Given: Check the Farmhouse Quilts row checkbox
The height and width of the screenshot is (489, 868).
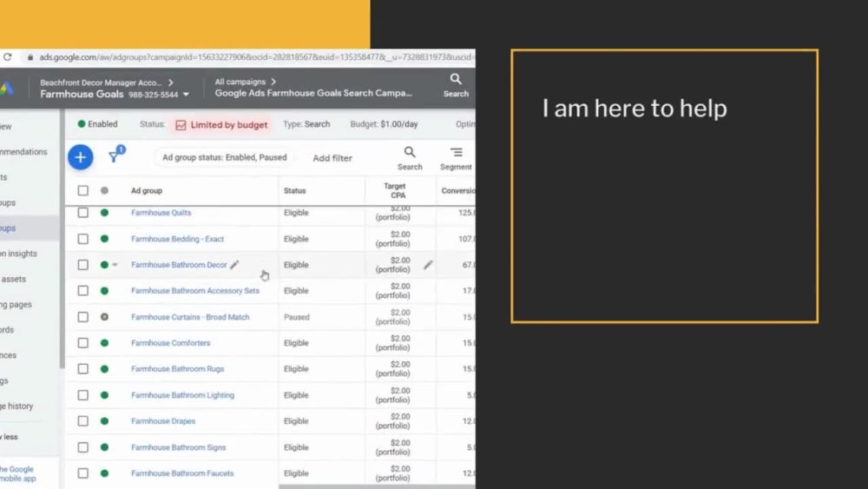Looking at the screenshot, I should pos(83,213).
